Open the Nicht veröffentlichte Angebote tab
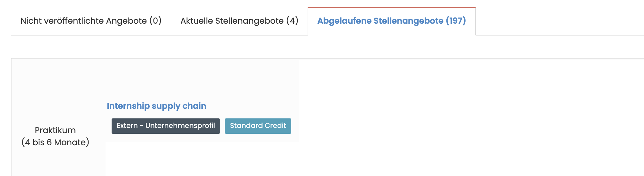The height and width of the screenshot is (176, 644). coord(91,21)
